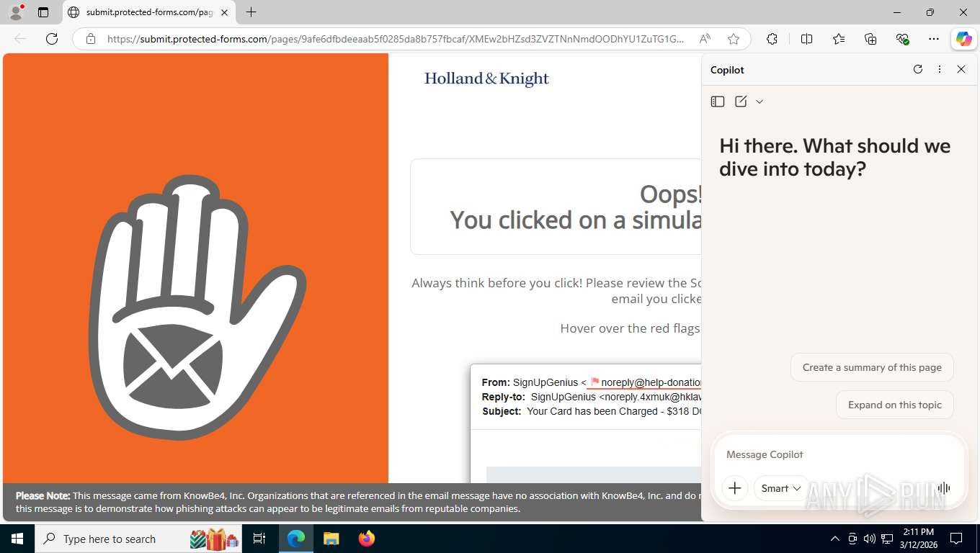Start a new Copilot chat
This screenshot has height=553, width=980.
click(741, 102)
